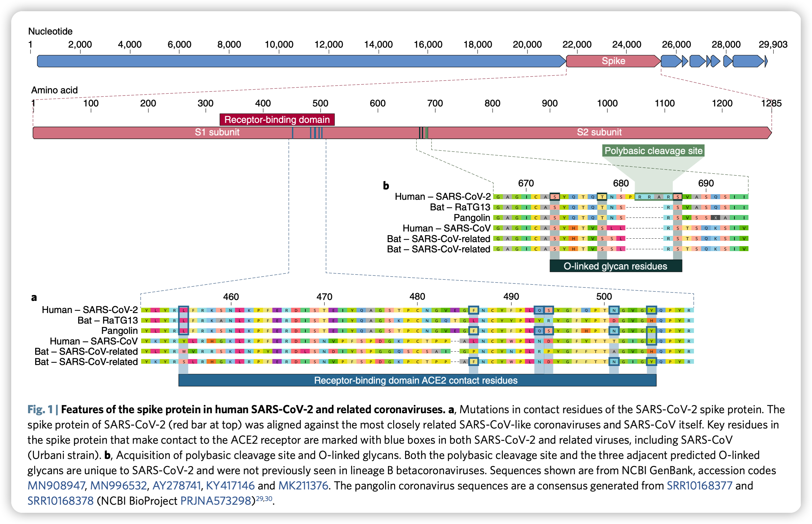Click the Receptor-binding domain ACE2 contact residues bar
The height and width of the screenshot is (524, 812).
point(417,380)
